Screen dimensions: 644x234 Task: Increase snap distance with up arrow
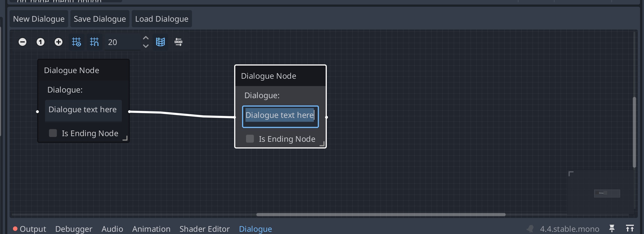[146, 38]
